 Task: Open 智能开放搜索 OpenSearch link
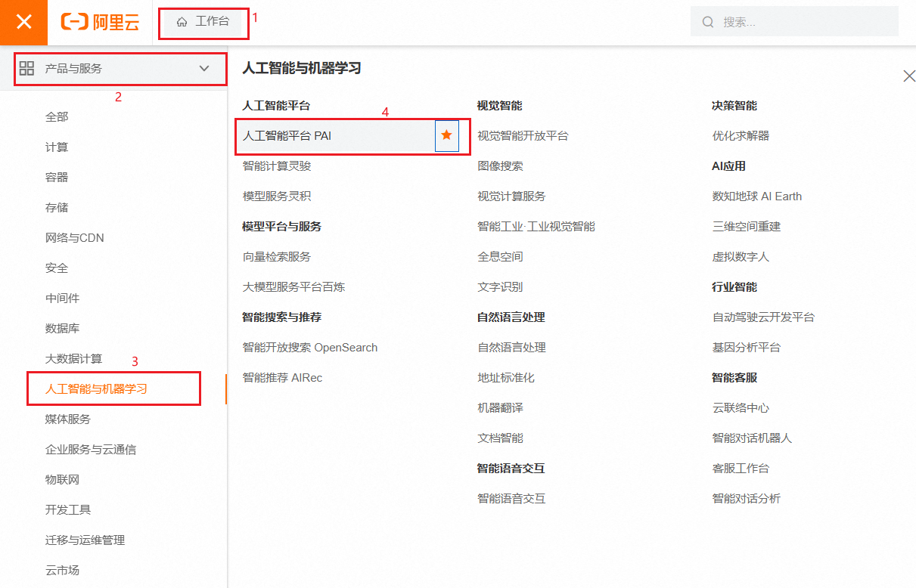click(310, 348)
